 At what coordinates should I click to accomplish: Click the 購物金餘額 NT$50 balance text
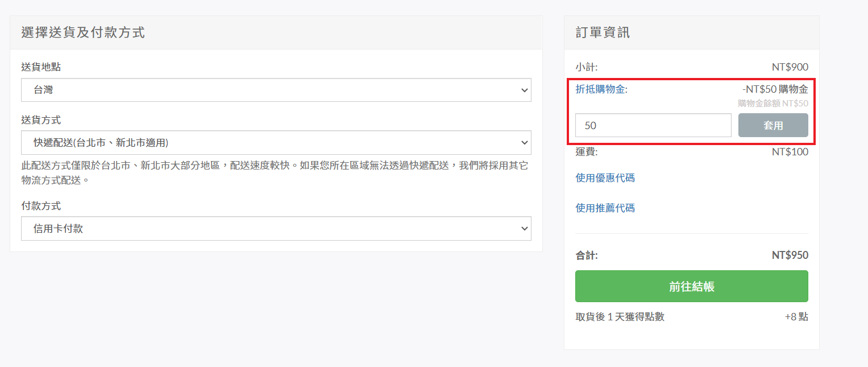pyautogui.click(x=773, y=104)
